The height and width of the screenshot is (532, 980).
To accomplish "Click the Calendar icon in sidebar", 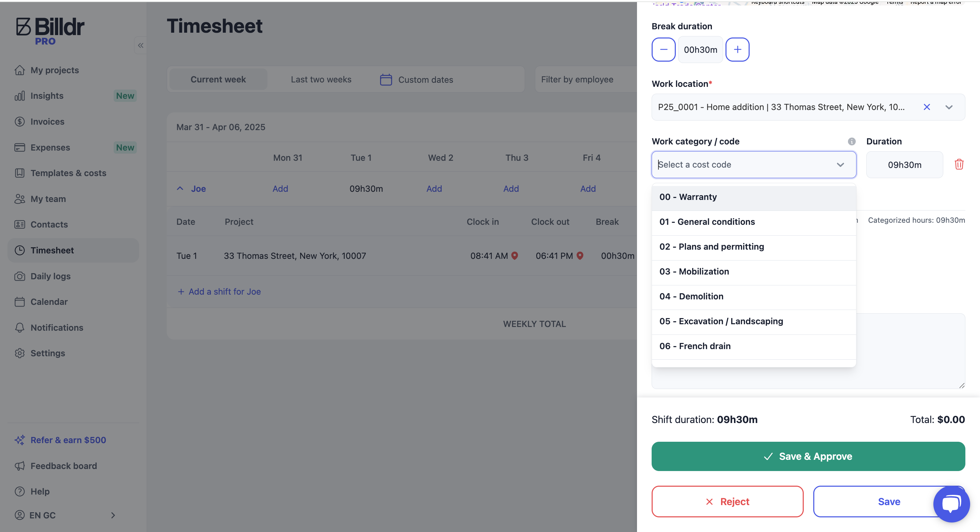I will [x=20, y=302].
